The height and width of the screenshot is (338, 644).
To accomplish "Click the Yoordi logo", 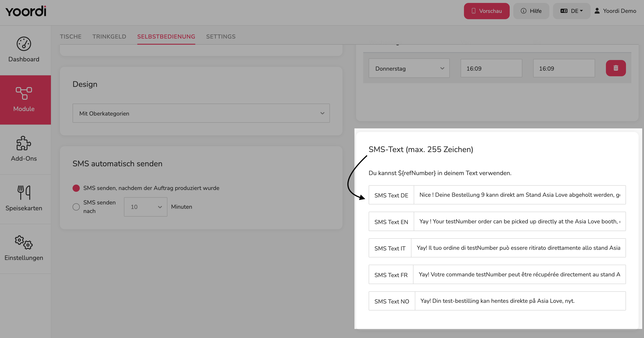I will (26, 11).
